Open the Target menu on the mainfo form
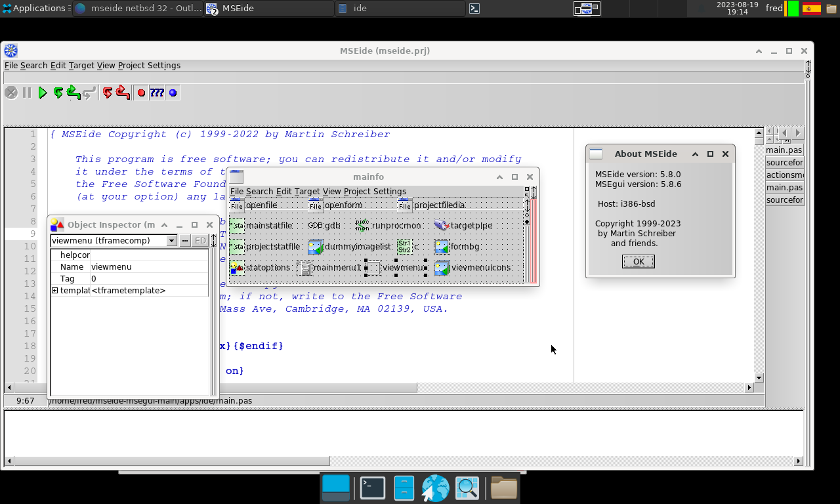The image size is (840, 504). (x=306, y=191)
